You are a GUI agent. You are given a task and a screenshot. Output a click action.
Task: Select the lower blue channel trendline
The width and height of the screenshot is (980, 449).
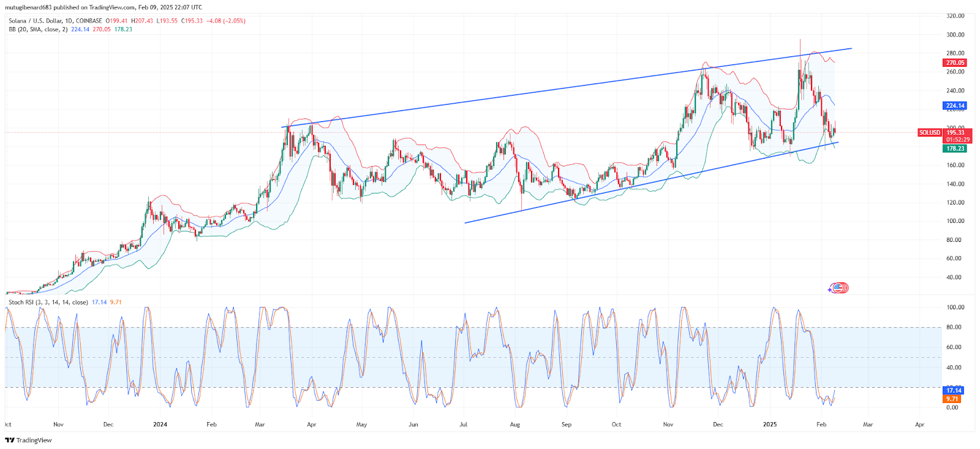(651, 183)
